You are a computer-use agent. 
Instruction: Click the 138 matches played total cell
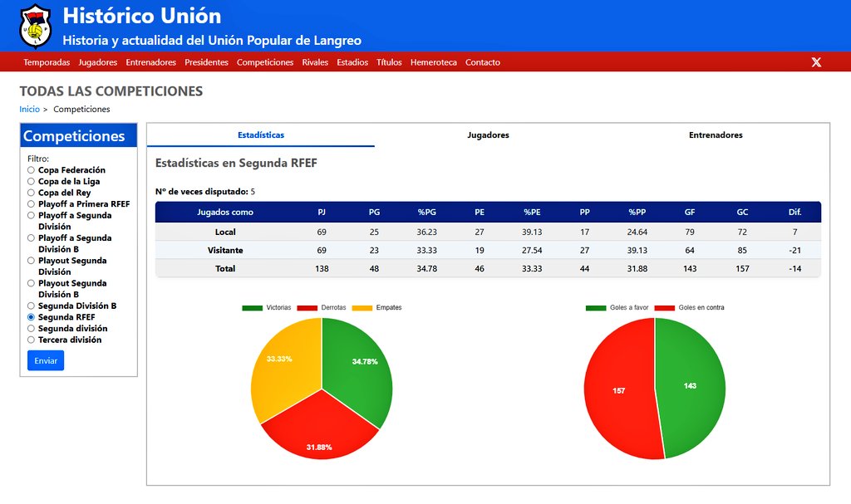322,268
